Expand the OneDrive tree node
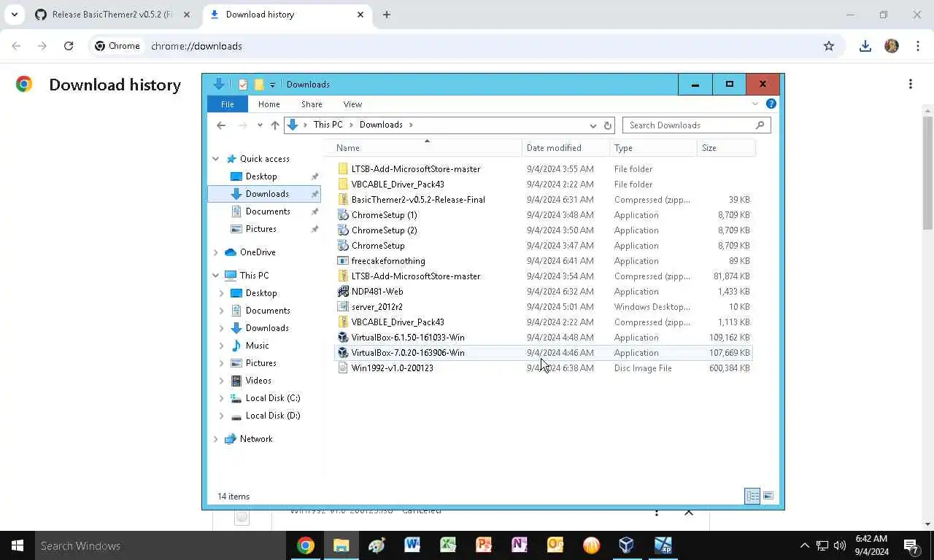The width and height of the screenshot is (934, 560). point(216,252)
